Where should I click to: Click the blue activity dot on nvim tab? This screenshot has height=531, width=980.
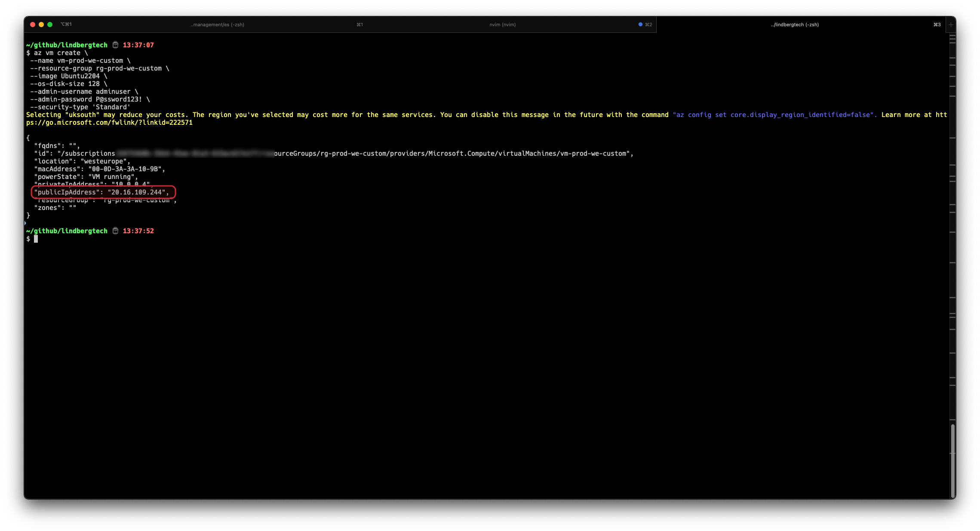pyautogui.click(x=640, y=25)
